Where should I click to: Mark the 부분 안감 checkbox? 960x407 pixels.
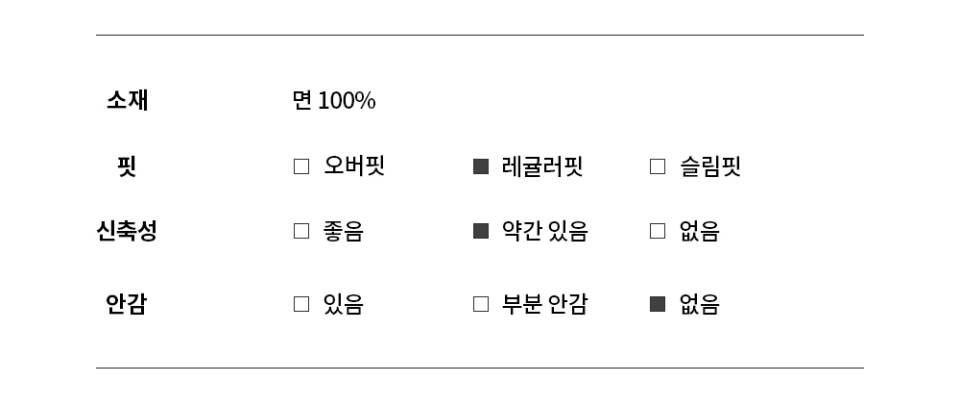pyautogui.click(x=481, y=305)
